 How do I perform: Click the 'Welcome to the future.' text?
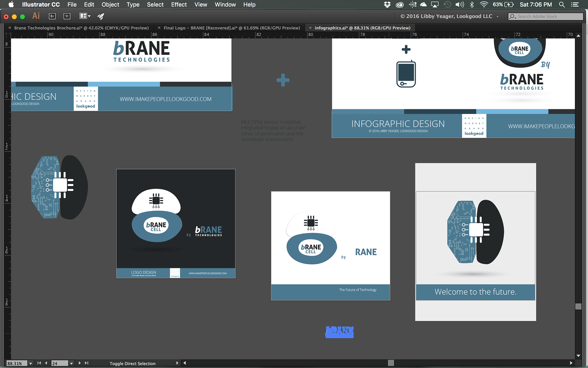point(475,292)
